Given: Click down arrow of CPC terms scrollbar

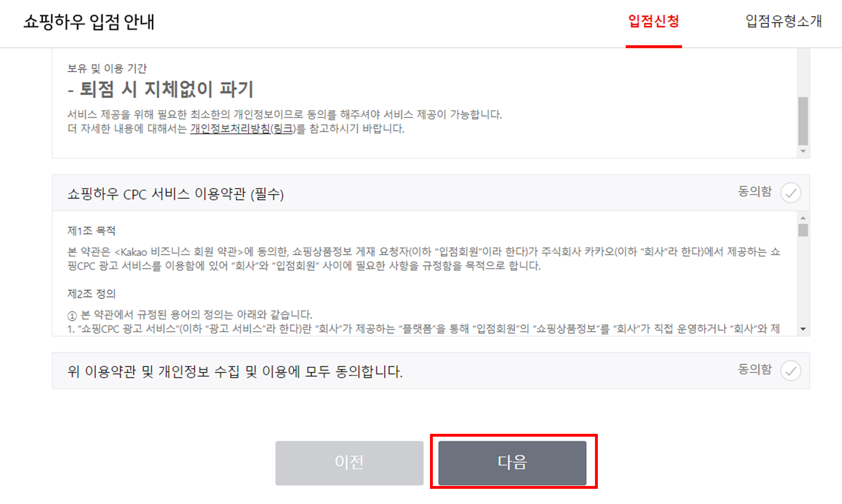Looking at the screenshot, I should (803, 329).
